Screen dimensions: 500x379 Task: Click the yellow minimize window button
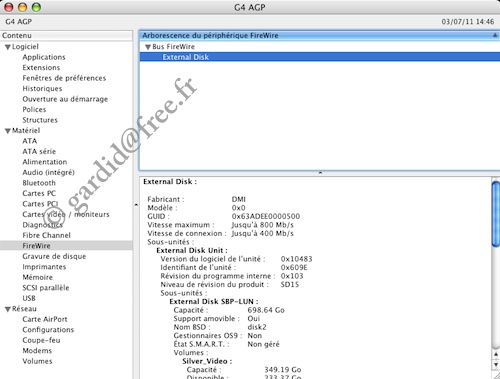[x=22, y=7]
